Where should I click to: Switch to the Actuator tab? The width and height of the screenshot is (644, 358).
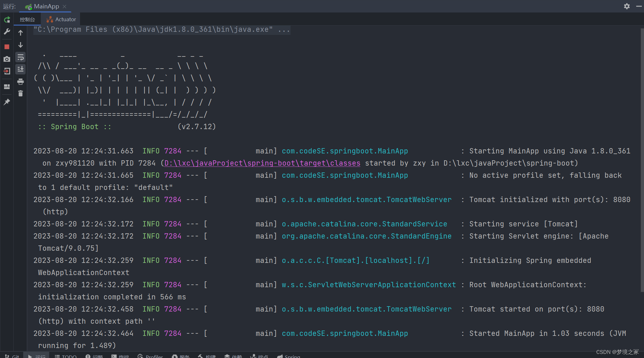[x=61, y=19]
